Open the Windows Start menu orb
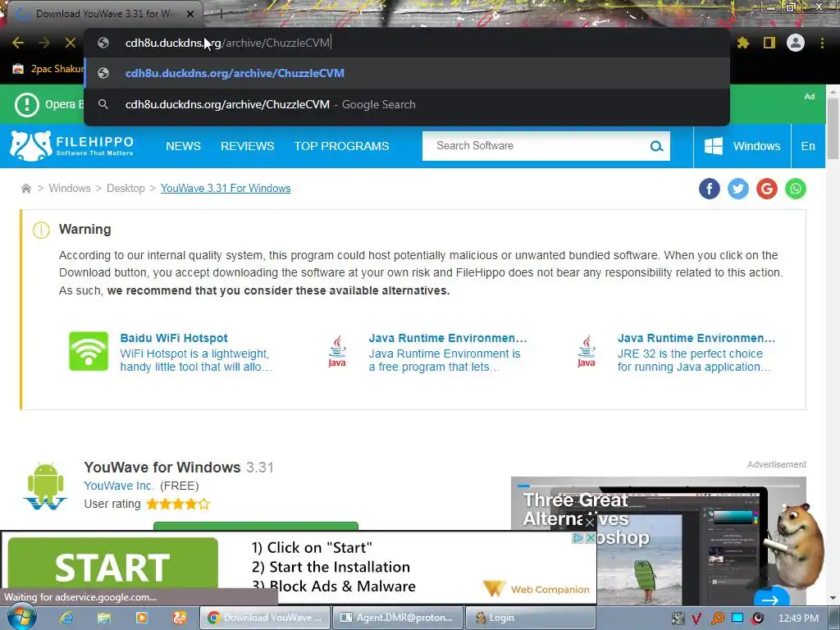 click(21, 618)
